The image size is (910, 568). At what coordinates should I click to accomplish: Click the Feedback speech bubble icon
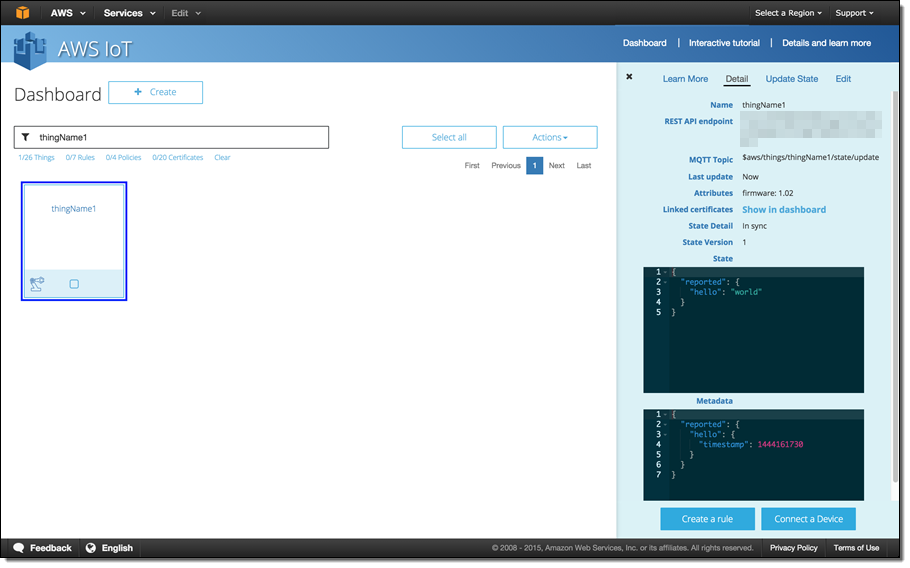point(18,548)
